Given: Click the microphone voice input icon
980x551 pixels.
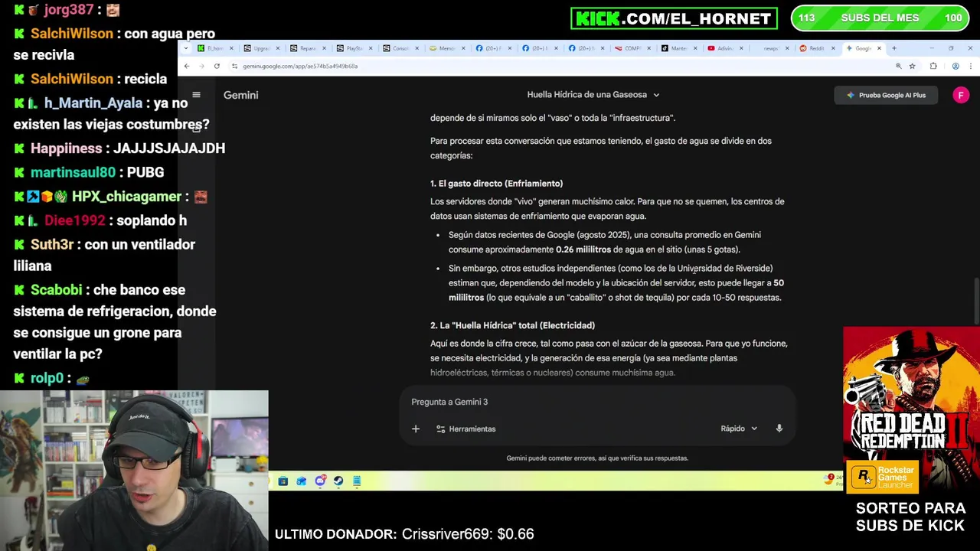Looking at the screenshot, I should [779, 429].
